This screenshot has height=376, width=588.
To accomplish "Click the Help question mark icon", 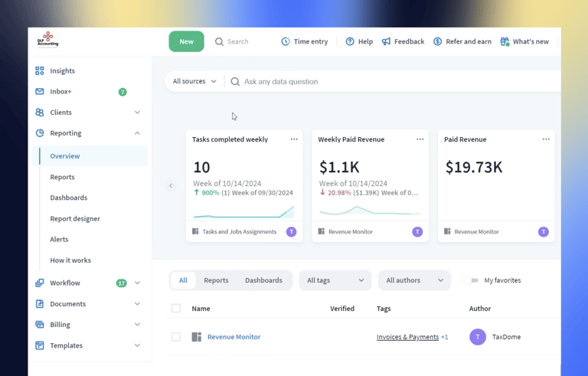I will [350, 41].
